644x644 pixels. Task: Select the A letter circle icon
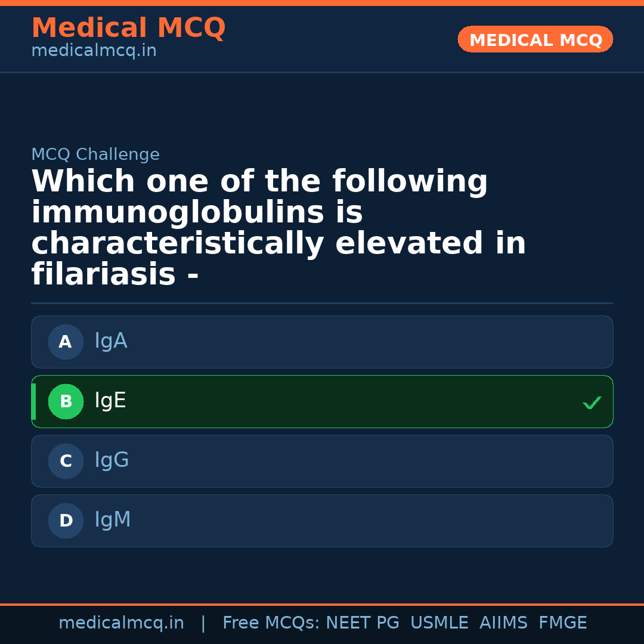(x=66, y=342)
